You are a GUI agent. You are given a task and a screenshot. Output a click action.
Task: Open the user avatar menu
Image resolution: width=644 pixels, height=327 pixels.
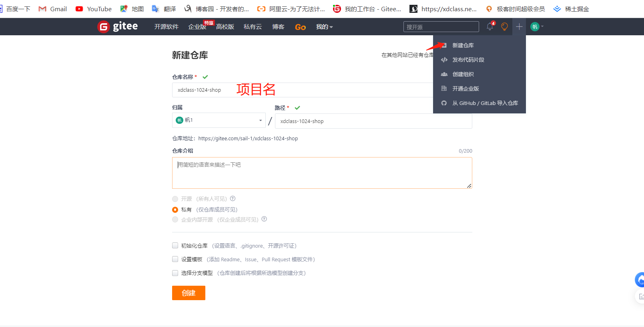pyautogui.click(x=537, y=26)
